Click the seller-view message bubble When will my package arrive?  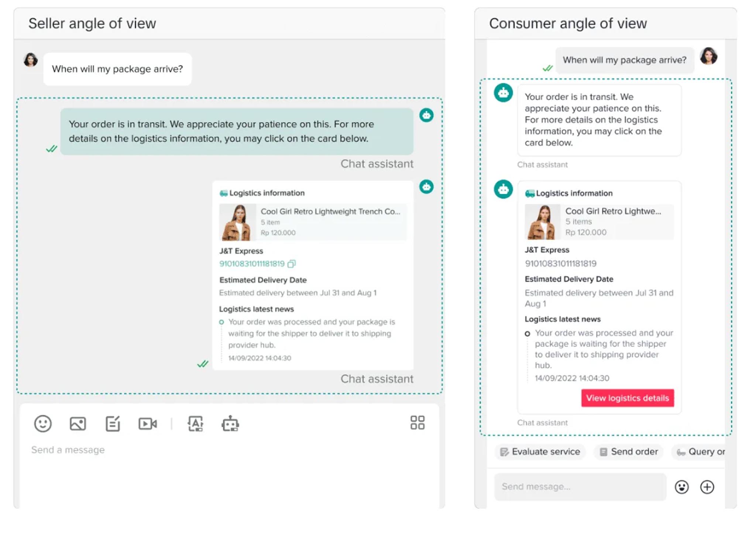click(x=117, y=69)
